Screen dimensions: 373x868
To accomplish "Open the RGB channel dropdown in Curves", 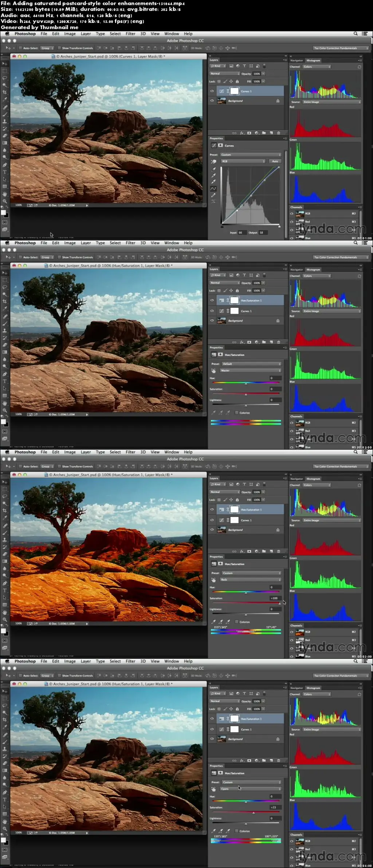I will pos(243,161).
